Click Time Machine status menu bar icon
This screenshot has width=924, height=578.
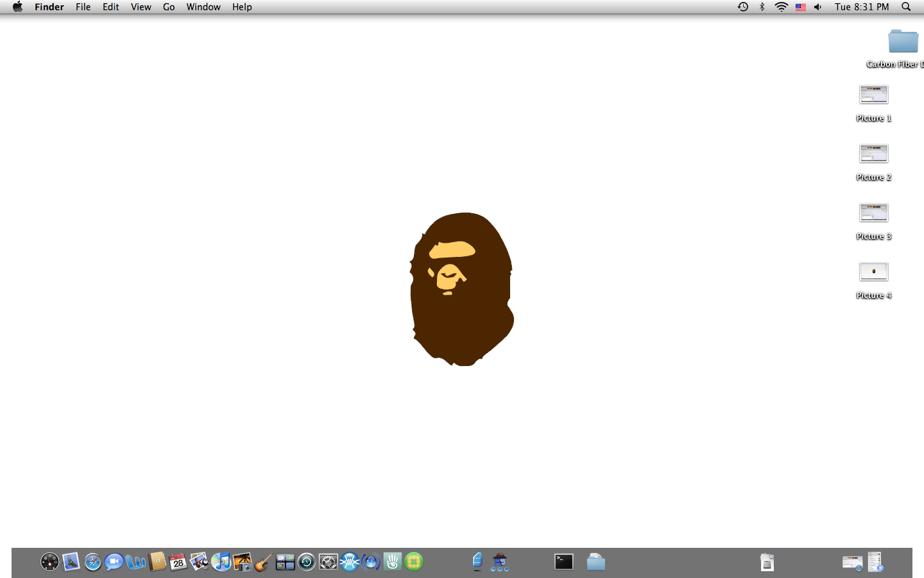coord(743,7)
